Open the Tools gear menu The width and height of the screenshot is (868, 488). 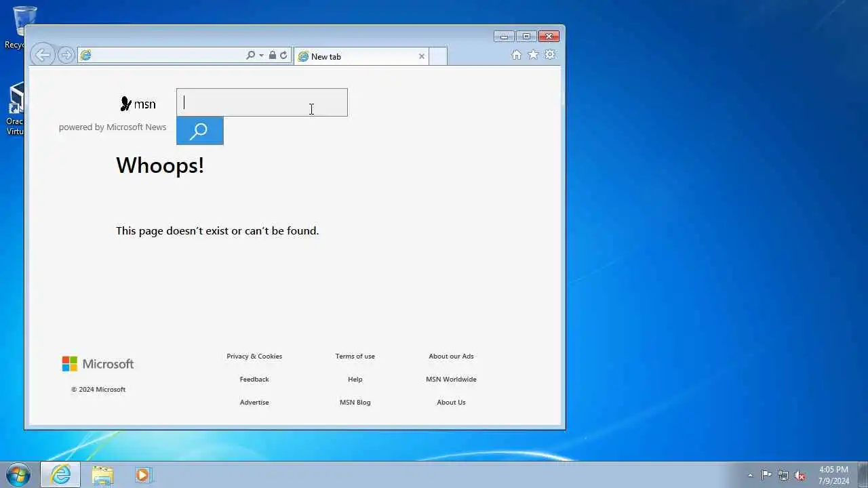pyautogui.click(x=550, y=55)
